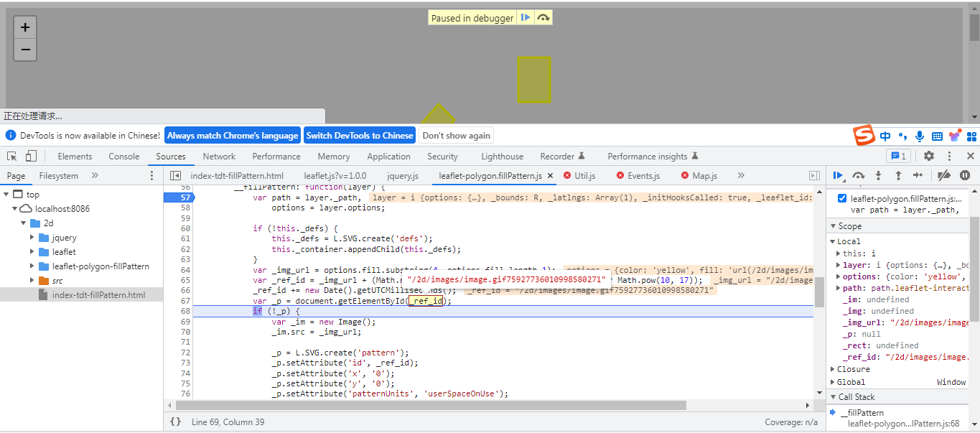The image size is (980, 433).
Task: Hide the debugger sidebar
Action: point(814,175)
